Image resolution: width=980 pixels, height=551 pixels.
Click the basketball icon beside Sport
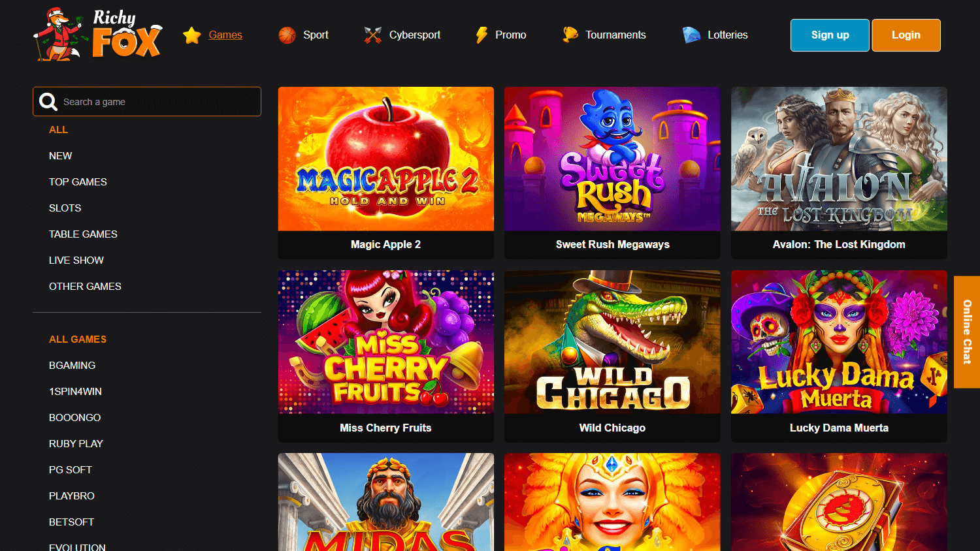tap(287, 35)
